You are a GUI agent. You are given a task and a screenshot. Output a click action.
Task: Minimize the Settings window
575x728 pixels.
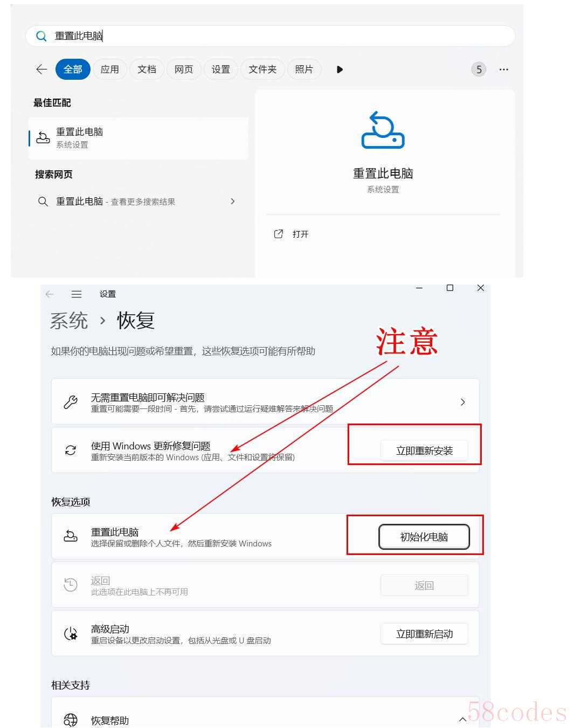coord(419,288)
